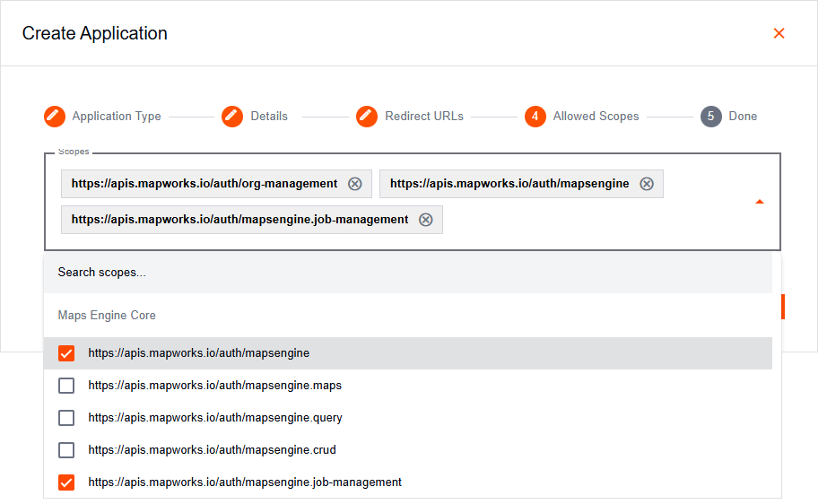818x504 pixels.
Task: Click the Maps Engine Core group heading
Action: tap(107, 315)
